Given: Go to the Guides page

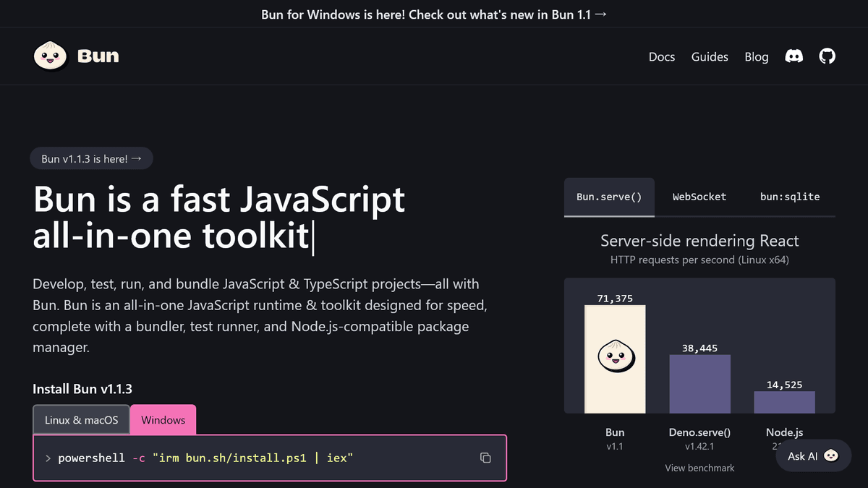Looking at the screenshot, I should coord(710,57).
